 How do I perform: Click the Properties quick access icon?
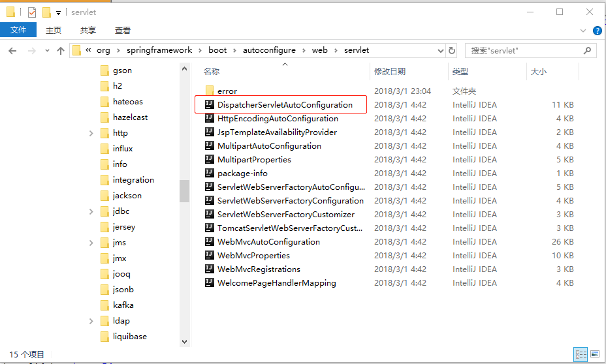coord(32,12)
